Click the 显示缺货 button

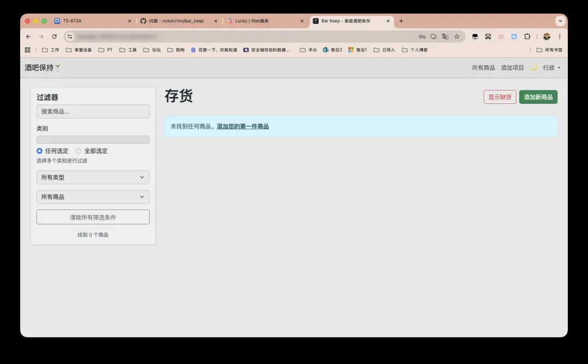(499, 97)
